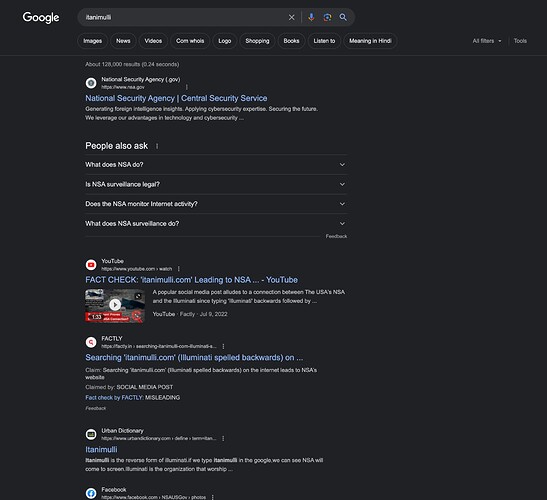This screenshot has height=500, width=547.
Task: Switch to the Shopping filter
Action: pyautogui.click(x=257, y=41)
